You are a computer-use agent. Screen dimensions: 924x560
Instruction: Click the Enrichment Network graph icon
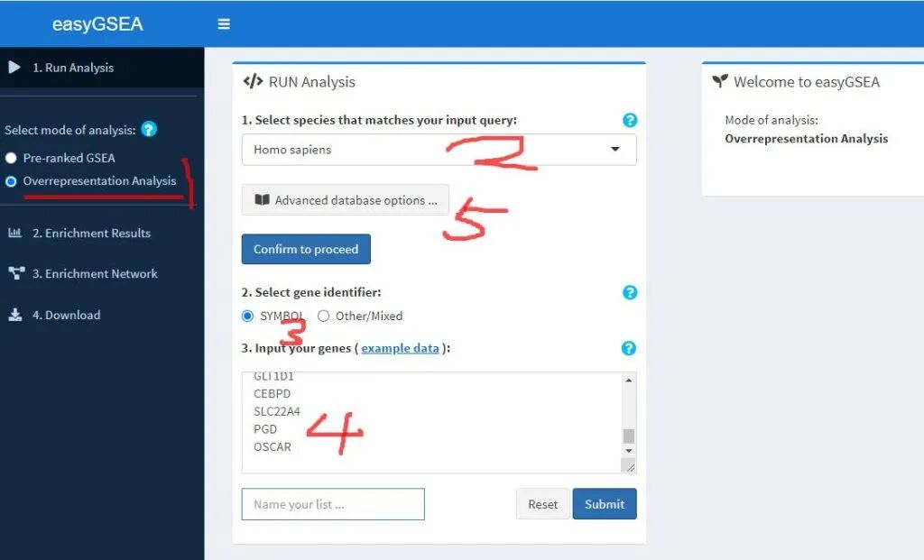coord(16,273)
